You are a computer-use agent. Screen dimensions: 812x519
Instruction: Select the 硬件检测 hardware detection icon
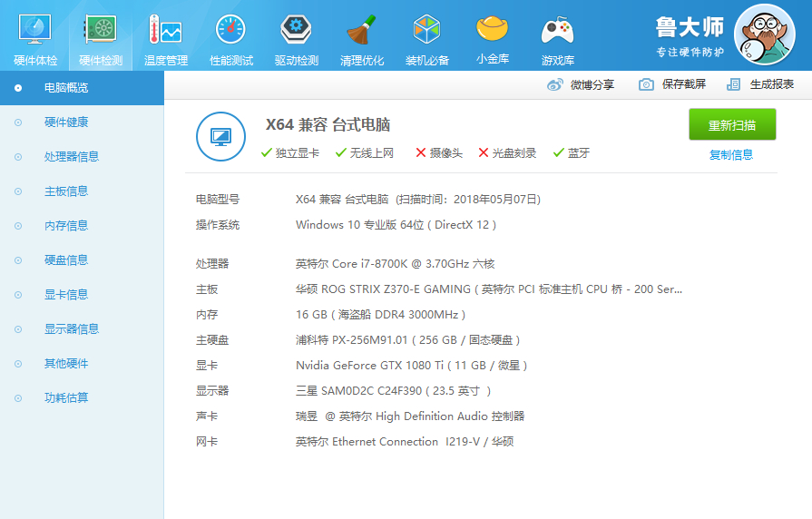[x=101, y=30]
